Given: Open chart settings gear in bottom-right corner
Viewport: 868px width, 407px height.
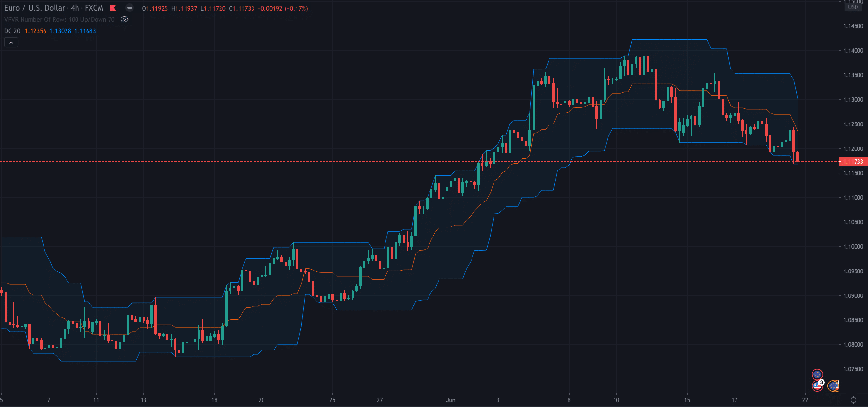Looking at the screenshot, I should point(853,400).
